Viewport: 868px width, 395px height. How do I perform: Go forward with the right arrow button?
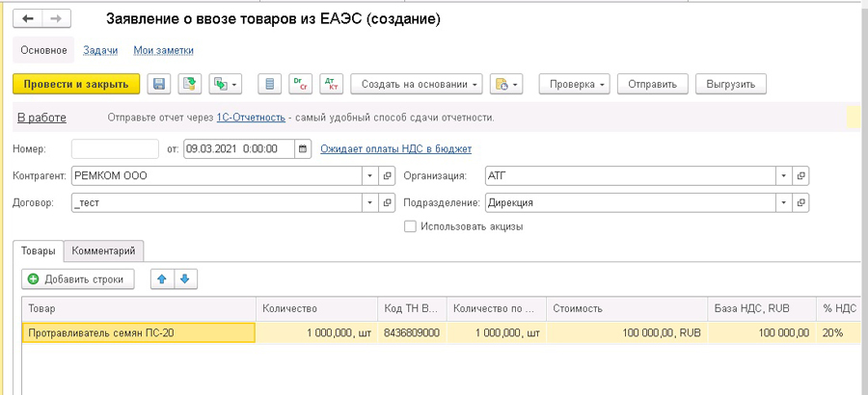[57, 19]
